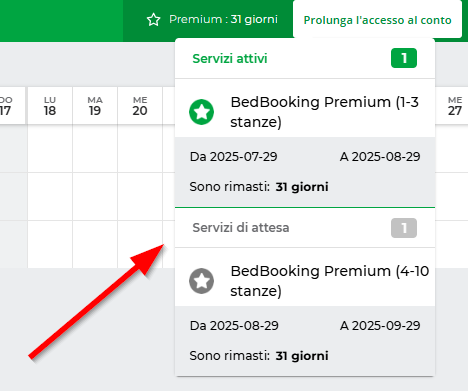This screenshot has height=391, width=468.
Task: Open Prolunga l'accesso al conto
Action: (x=377, y=20)
